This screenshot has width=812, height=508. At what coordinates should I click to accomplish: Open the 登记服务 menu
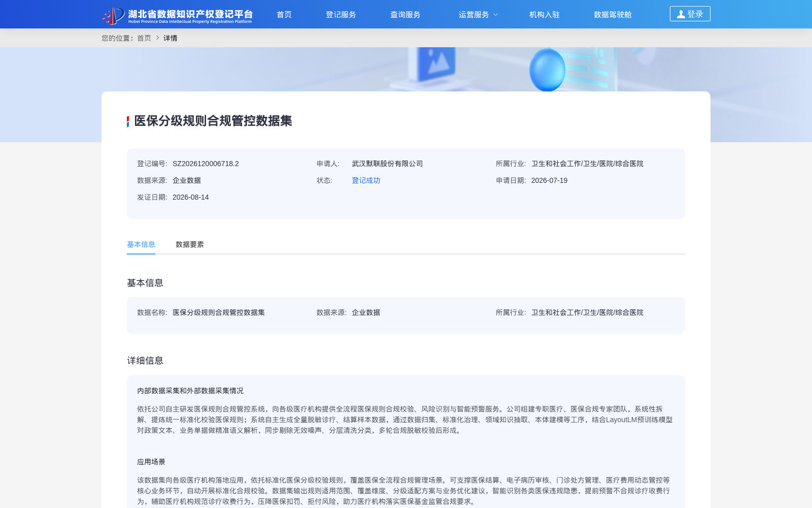click(341, 15)
